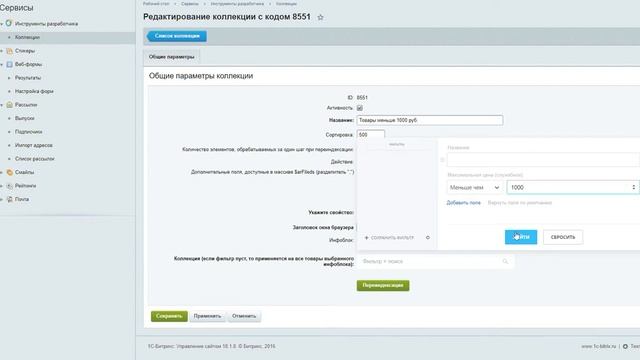Click the Применить button
Screen dimensions: 640x360
(x=207, y=316)
